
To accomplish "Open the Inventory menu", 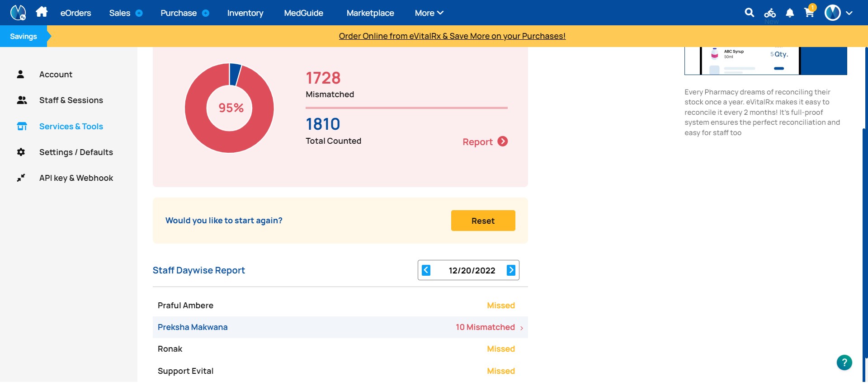I will [245, 13].
